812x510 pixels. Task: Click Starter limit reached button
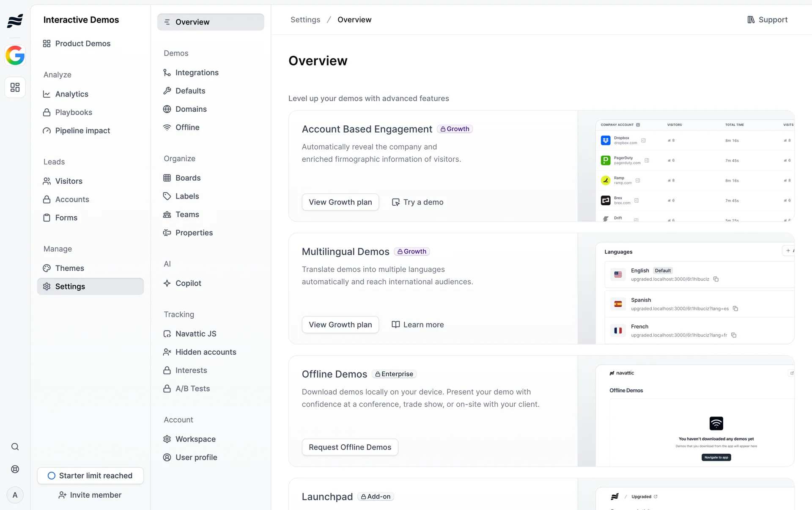pos(91,476)
